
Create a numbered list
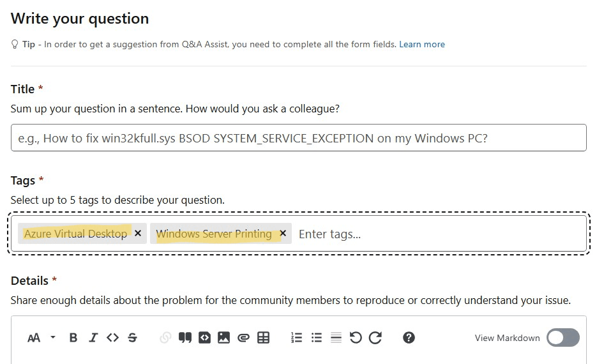(x=296, y=338)
